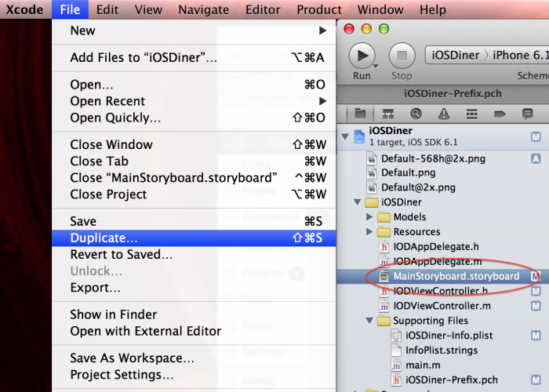The image size is (549, 392).
Task: Collapse the iOSDiner group folder triangle
Action: click(x=357, y=202)
